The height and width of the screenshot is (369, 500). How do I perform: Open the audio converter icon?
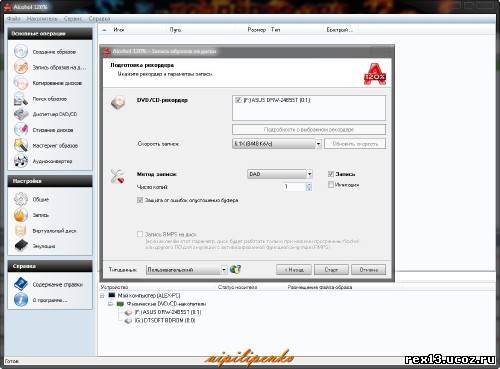click(x=21, y=161)
